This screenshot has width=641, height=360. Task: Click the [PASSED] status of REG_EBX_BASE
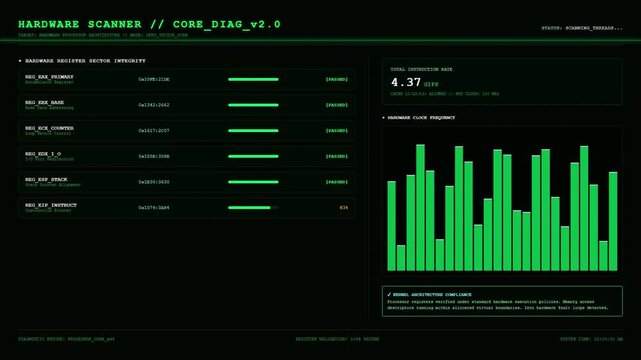coord(336,105)
